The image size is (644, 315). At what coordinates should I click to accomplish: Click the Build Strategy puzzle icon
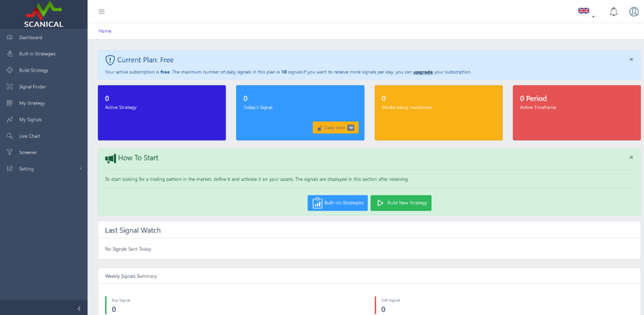tap(10, 70)
